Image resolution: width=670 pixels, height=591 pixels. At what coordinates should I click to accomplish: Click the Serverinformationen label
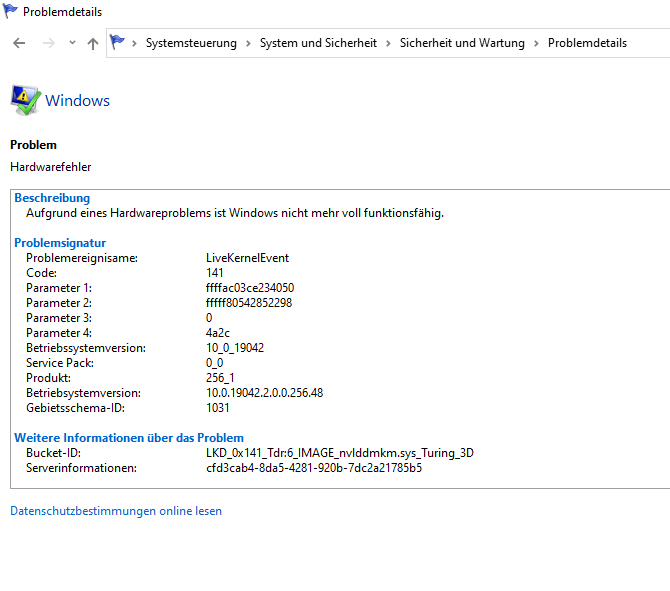[x=81, y=468]
